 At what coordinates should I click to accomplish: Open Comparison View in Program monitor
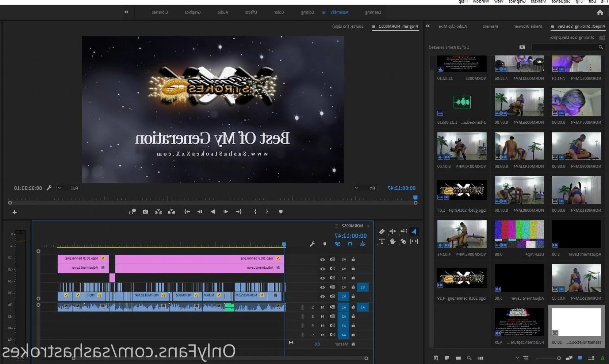[133, 212]
